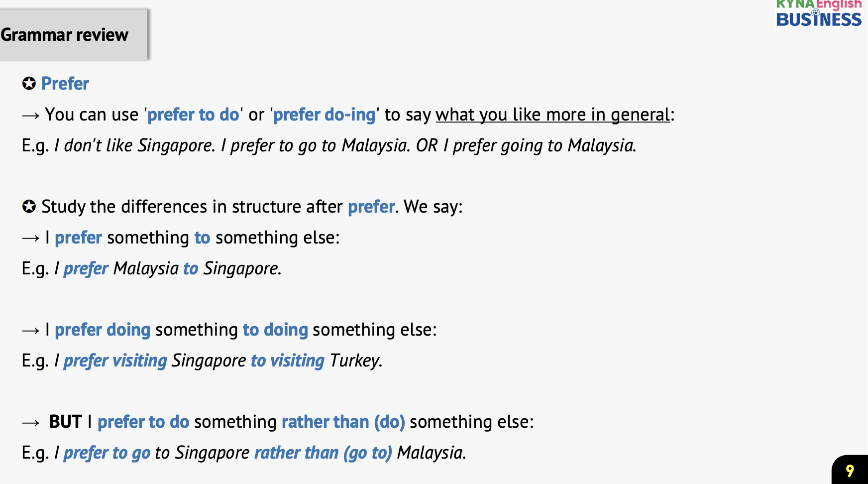This screenshot has height=484, width=868.
Task: Click the yellow slide number 9 badge
Action: point(850,471)
